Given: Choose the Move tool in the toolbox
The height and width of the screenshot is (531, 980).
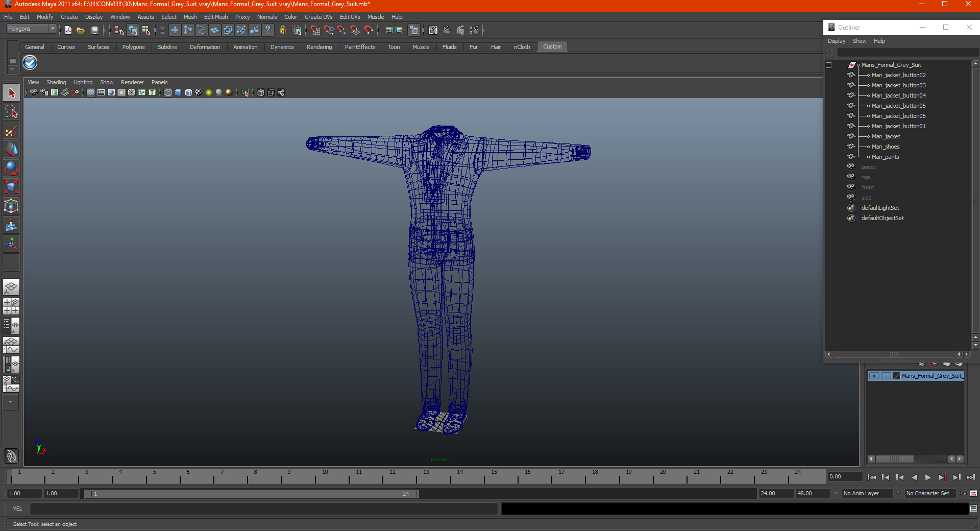Looking at the screenshot, I should point(11,149).
